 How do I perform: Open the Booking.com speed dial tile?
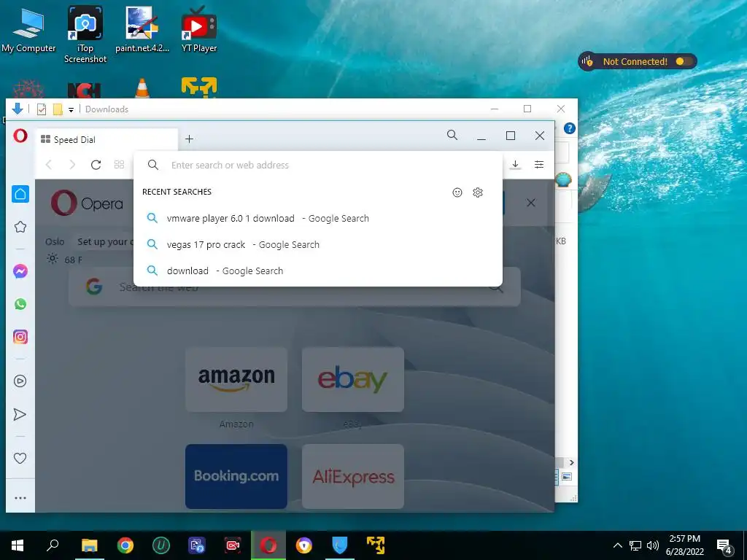[x=236, y=476]
